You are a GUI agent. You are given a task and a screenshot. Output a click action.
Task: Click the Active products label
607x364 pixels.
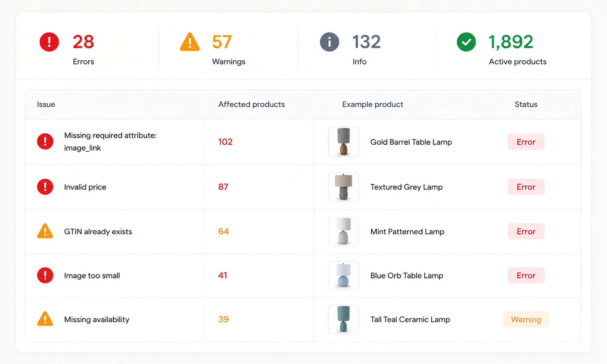(x=517, y=62)
